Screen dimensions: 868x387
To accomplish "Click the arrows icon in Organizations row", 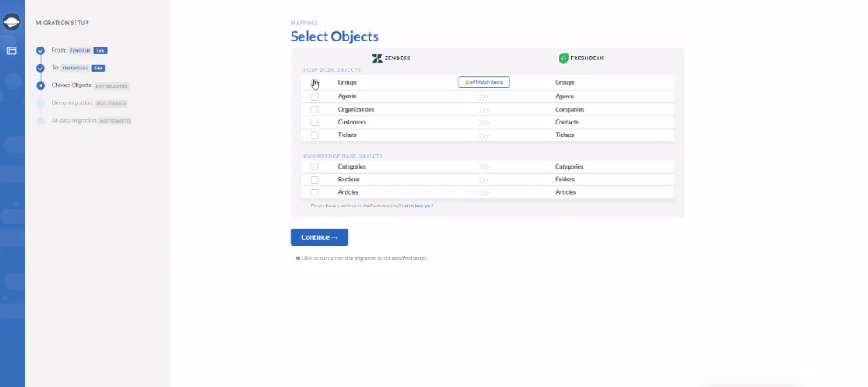I will click(x=484, y=109).
